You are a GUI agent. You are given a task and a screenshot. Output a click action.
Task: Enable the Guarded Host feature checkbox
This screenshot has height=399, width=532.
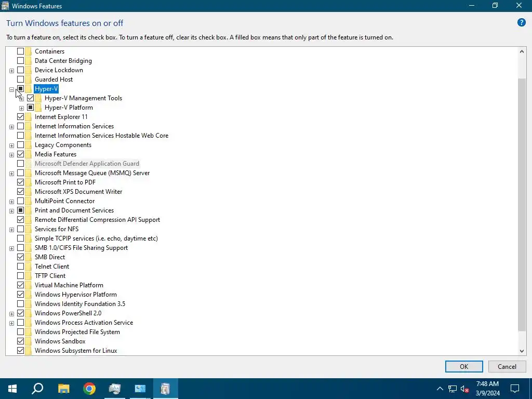20,79
